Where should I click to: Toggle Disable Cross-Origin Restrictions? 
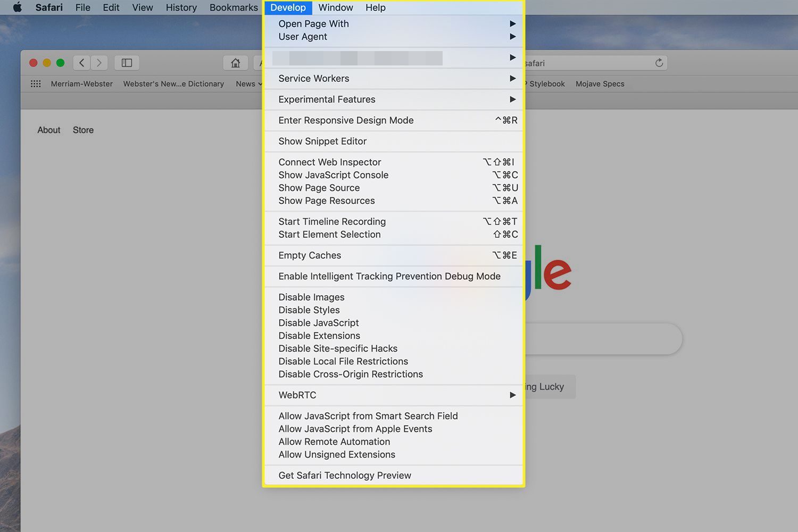[x=394, y=374]
